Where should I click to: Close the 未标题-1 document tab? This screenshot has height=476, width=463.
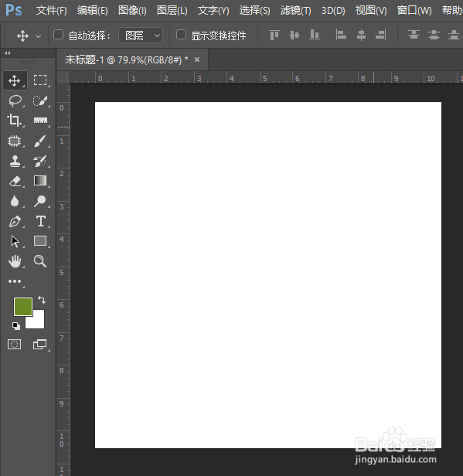click(x=197, y=59)
